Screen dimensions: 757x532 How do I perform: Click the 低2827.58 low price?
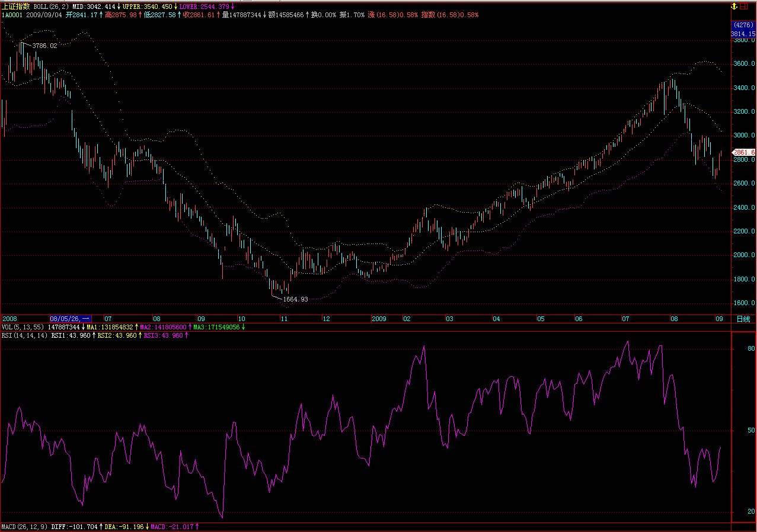point(160,14)
